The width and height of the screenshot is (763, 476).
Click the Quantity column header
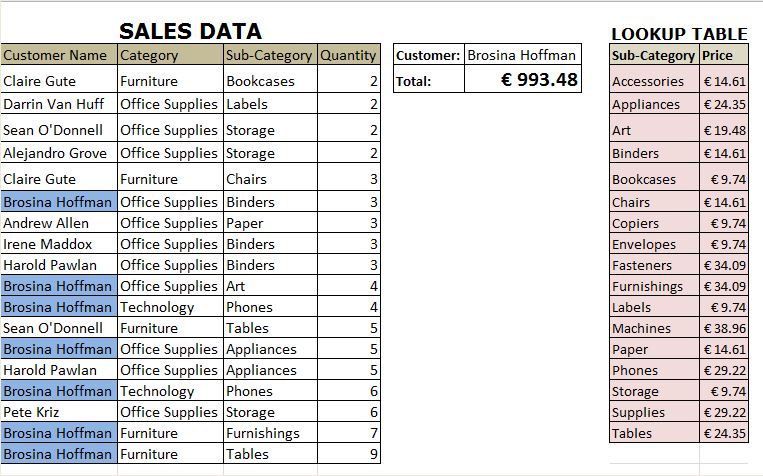[348, 56]
